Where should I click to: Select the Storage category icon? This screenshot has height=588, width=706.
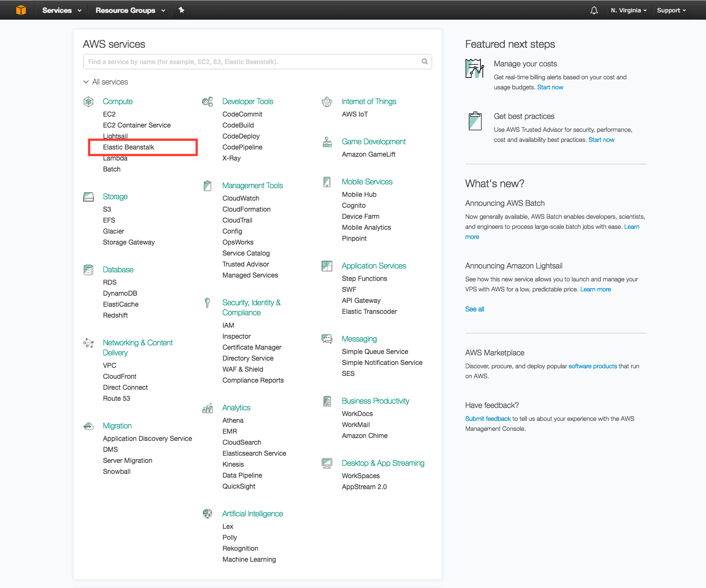point(88,196)
